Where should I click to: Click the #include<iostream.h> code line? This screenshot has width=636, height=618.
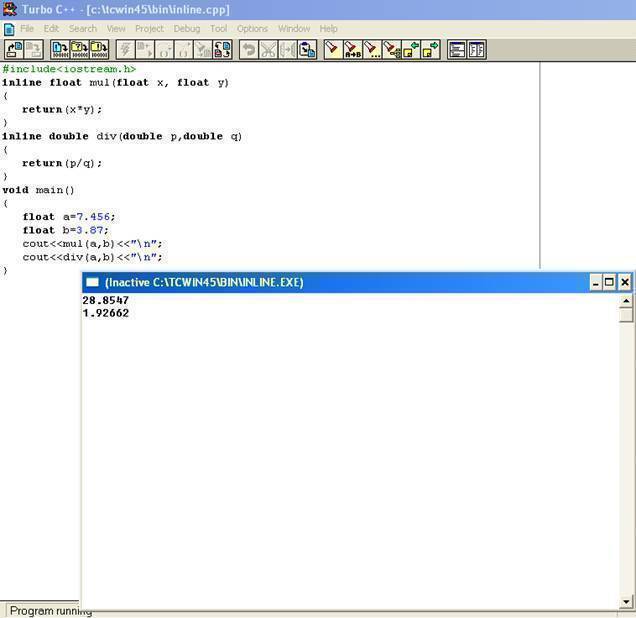pos(69,69)
